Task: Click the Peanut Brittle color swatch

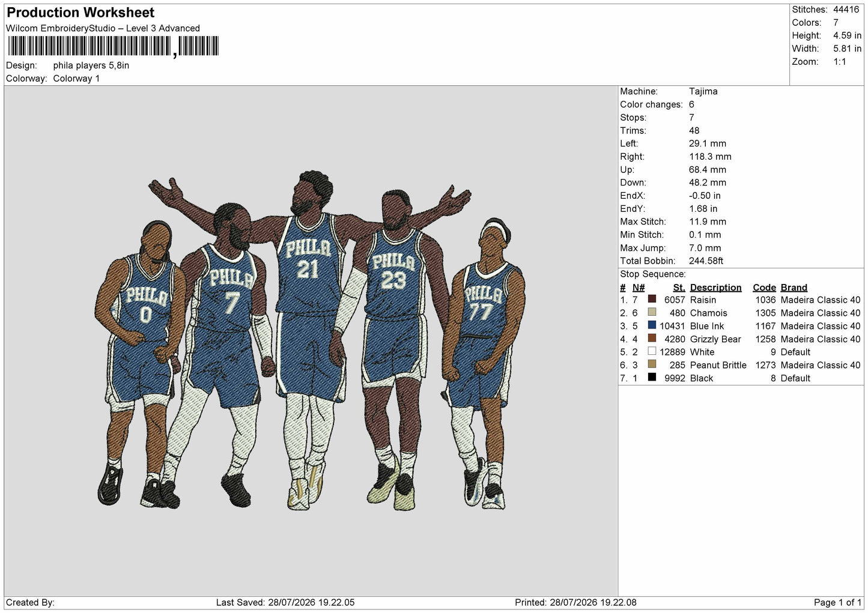Action: [652, 364]
